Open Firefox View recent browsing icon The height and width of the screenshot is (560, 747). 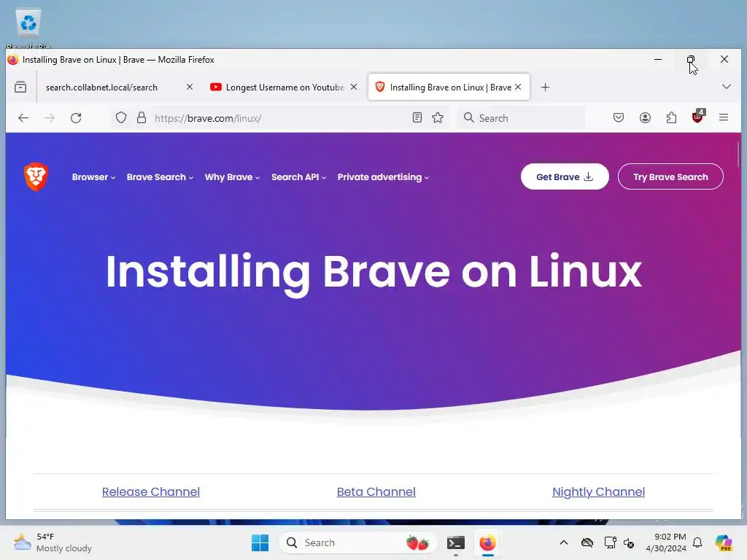coord(20,87)
